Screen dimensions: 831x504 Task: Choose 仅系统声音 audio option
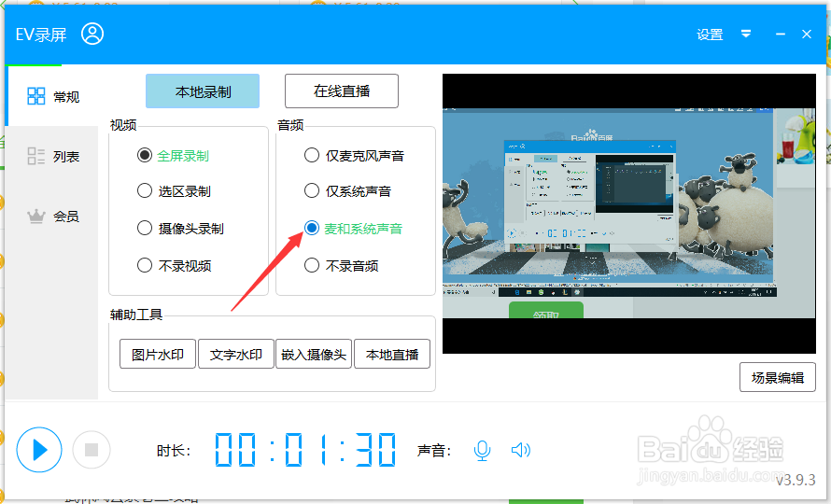(347, 190)
